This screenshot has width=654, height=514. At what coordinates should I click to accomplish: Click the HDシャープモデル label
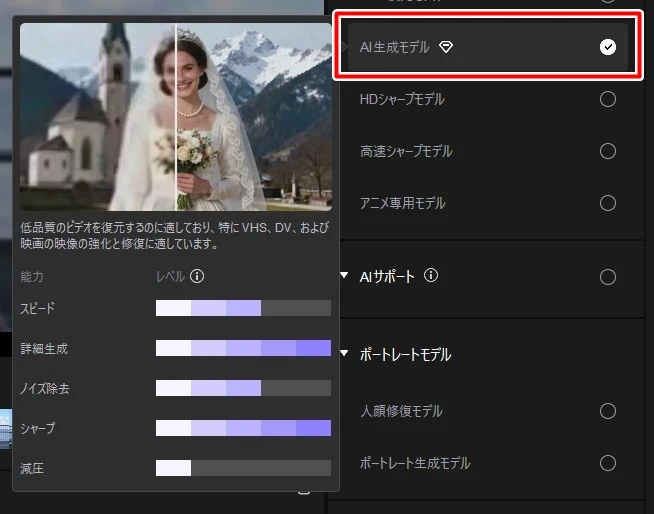pos(402,99)
